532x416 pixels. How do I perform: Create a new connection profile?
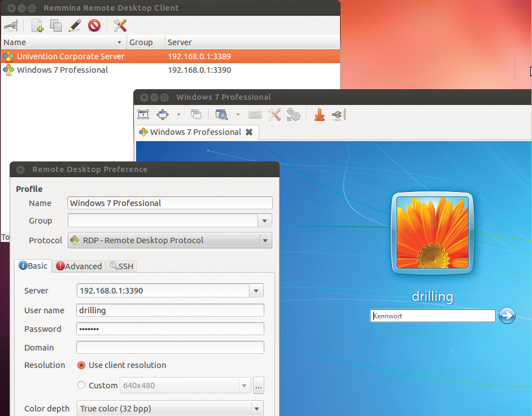pos(37,25)
